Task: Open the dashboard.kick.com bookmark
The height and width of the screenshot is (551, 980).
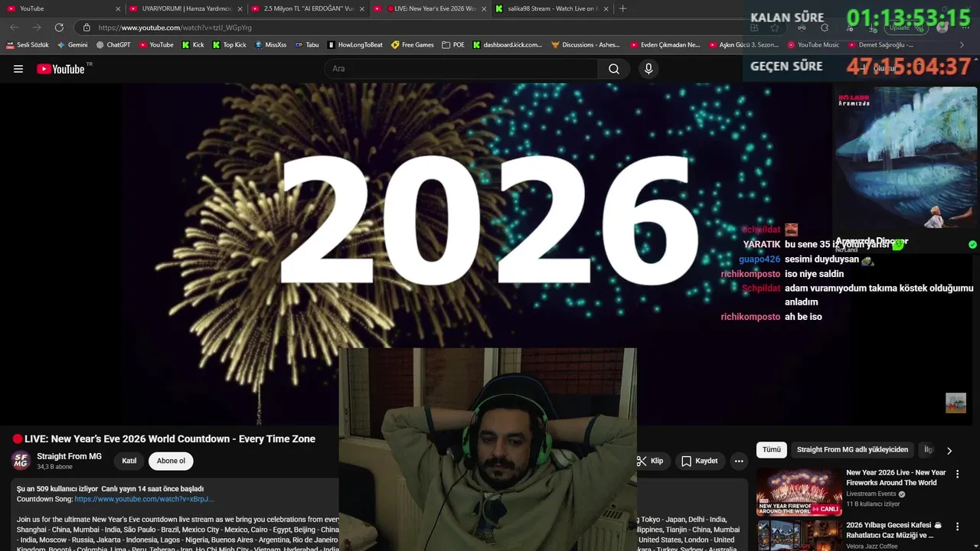Action: point(508,45)
